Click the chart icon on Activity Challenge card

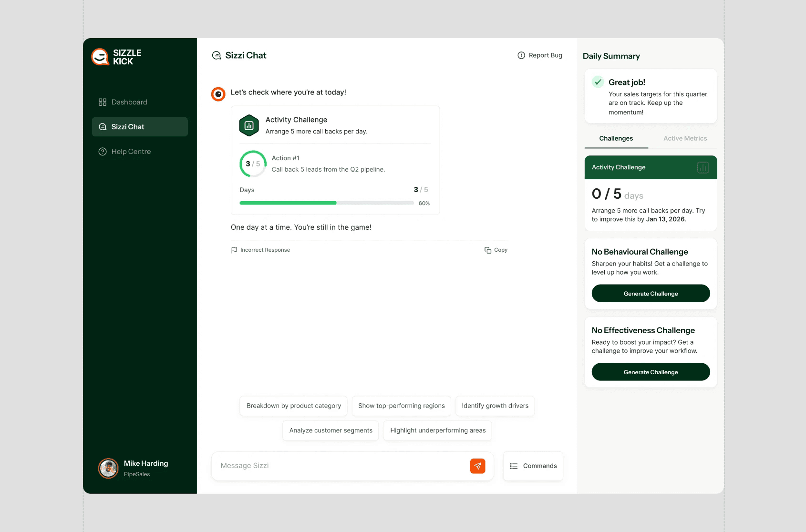(x=702, y=167)
